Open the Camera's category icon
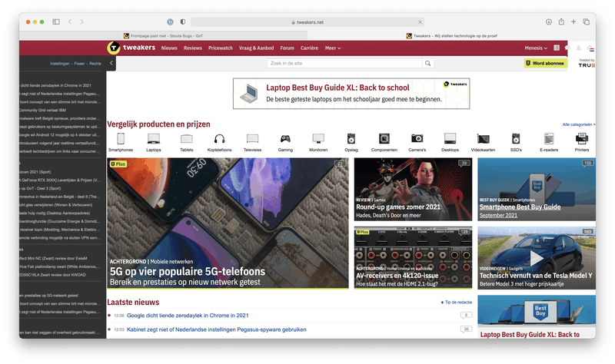 (x=417, y=139)
